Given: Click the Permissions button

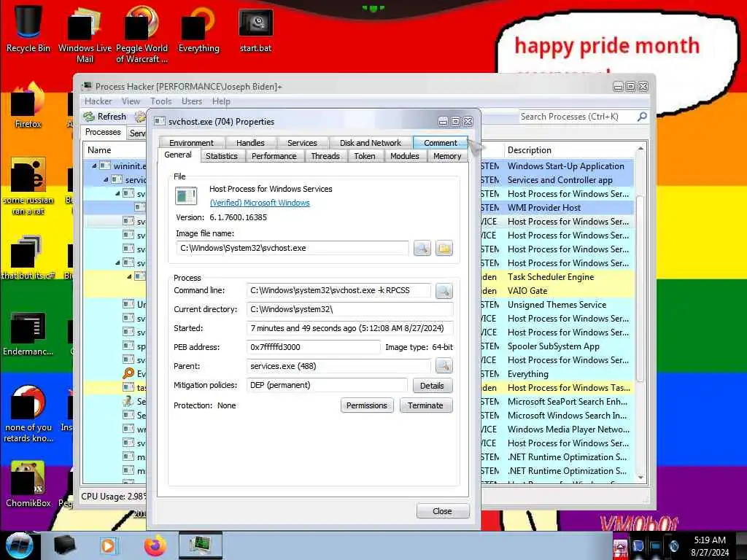Looking at the screenshot, I should pos(367,405).
